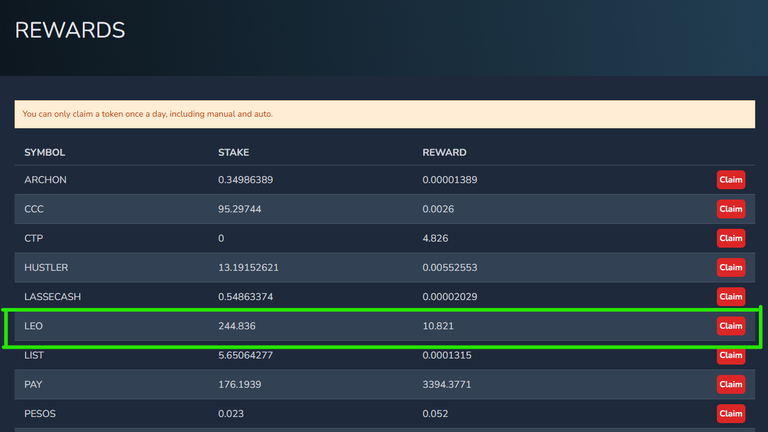Click the STAKE column header
The image size is (768, 432).
(x=233, y=152)
